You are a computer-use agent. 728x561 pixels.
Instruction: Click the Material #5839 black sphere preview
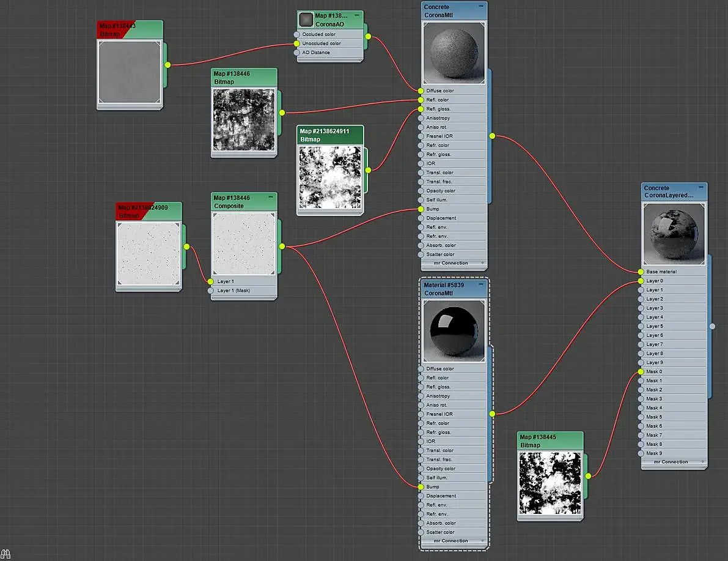click(x=454, y=331)
